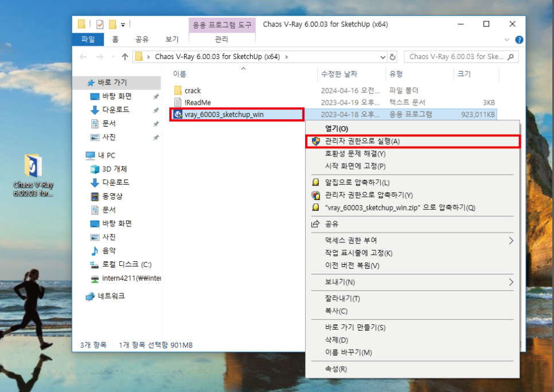Screen dimensions: 554x392
Task: Click the 923,011KB size value
Action: coord(478,115)
